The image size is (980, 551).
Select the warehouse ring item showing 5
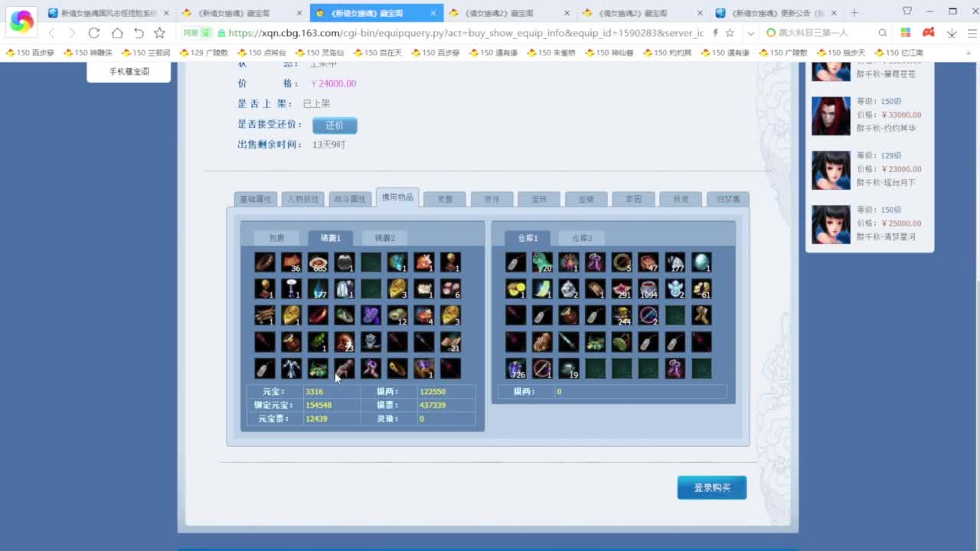tap(622, 262)
